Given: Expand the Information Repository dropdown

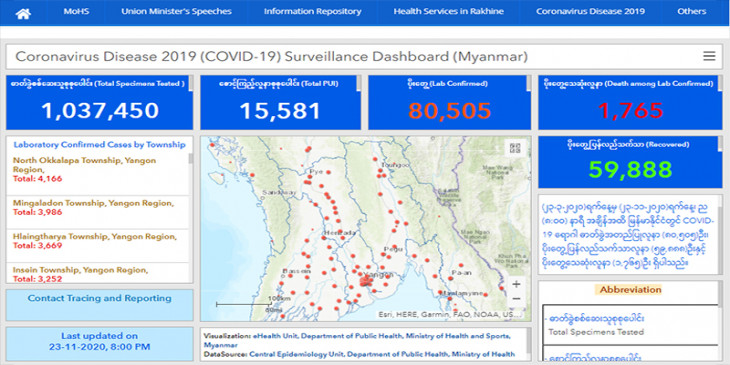Looking at the screenshot, I should (x=312, y=12).
